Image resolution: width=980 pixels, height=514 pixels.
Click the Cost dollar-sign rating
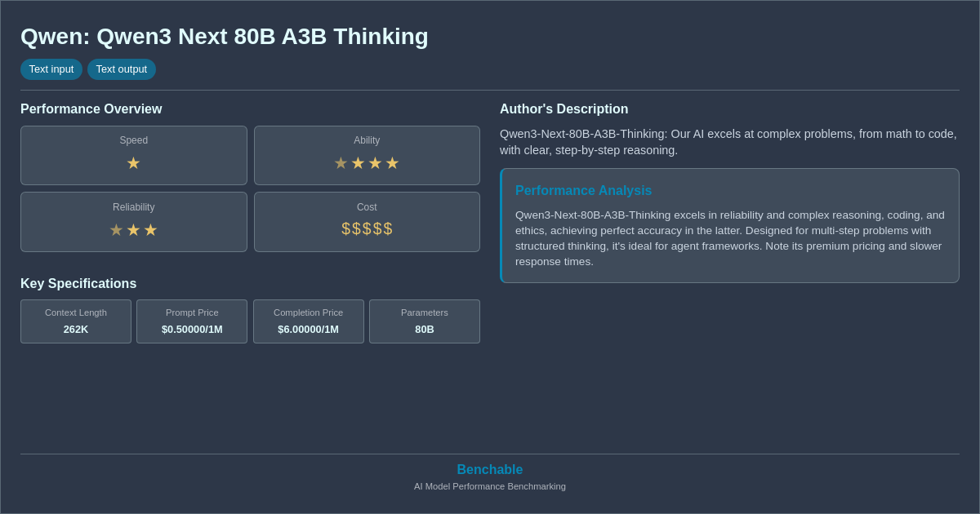(367, 229)
